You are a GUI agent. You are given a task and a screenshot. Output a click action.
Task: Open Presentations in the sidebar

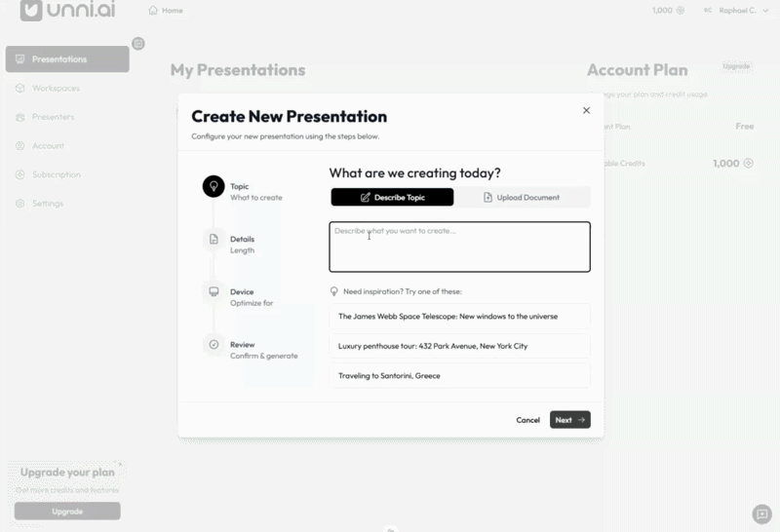67,59
